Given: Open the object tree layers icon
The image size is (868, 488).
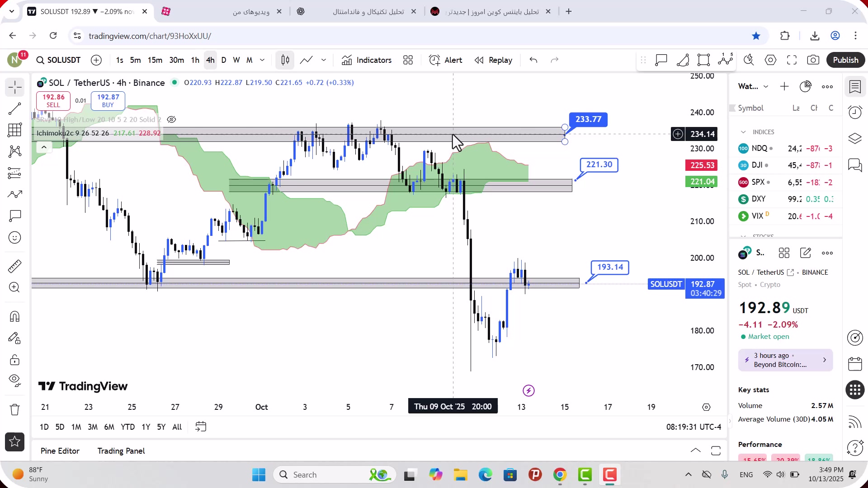Looking at the screenshot, I should pyautogui.click(x=855, y=138).
